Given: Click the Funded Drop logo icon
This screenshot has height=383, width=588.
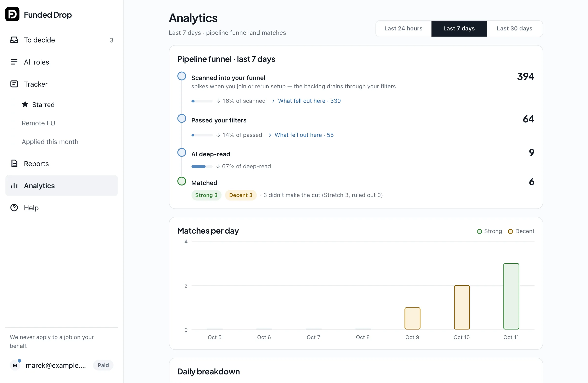Looking at the screenshot, I should pos(12,14).
